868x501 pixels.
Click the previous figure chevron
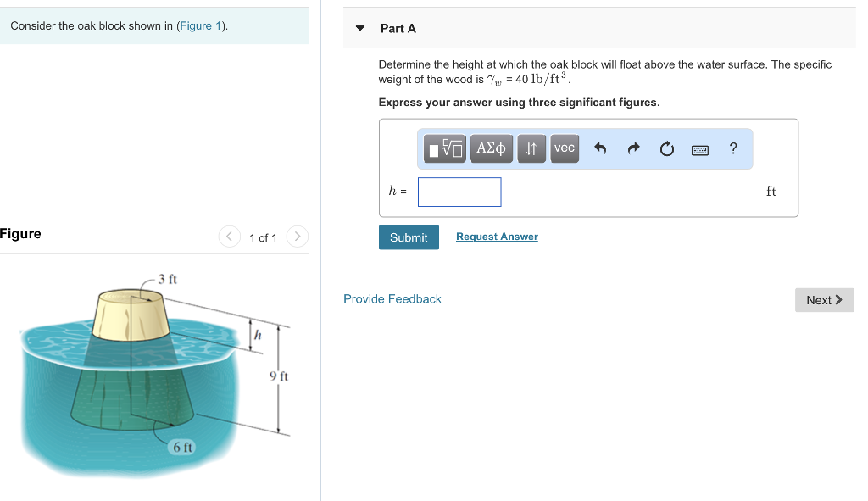(x=229, y=237)
